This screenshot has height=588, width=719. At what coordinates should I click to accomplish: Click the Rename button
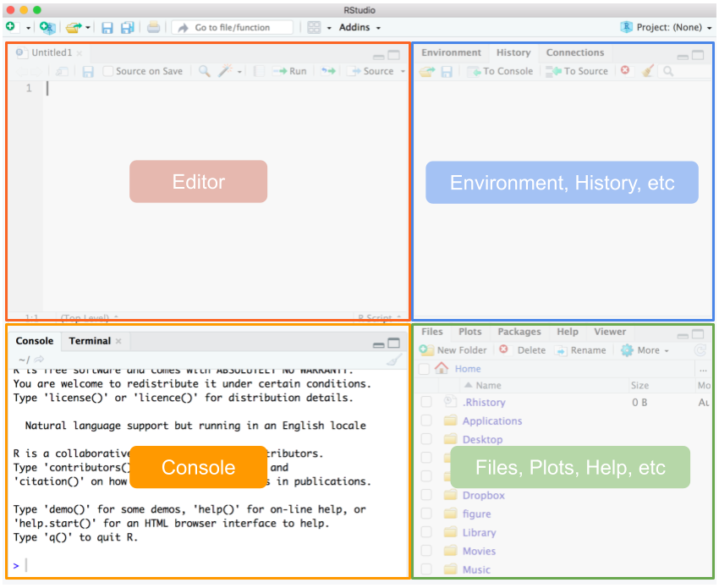tap(580, 350)
